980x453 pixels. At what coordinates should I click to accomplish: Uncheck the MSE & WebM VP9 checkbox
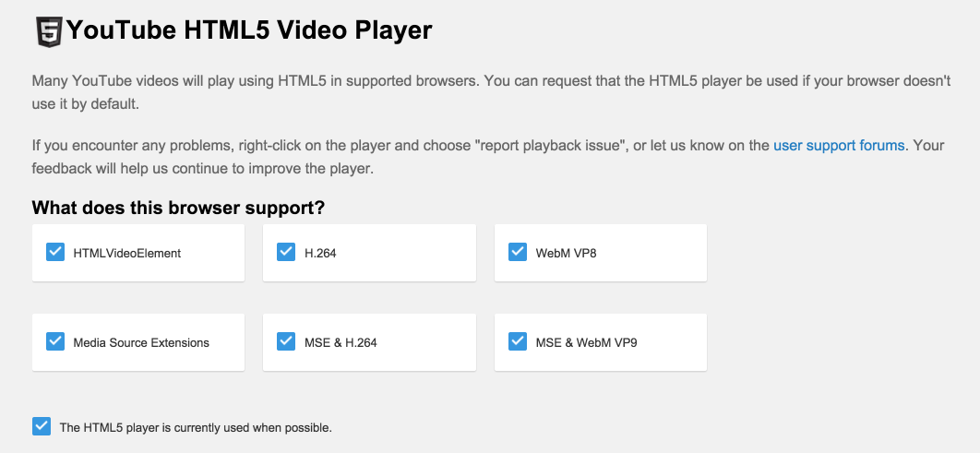(518, 341)
